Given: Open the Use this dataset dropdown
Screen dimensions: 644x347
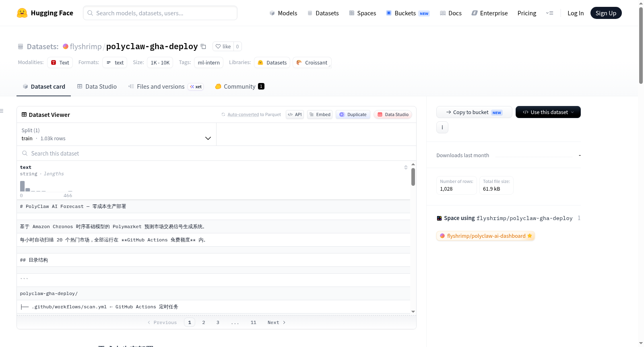Looking at the screenshot, I should pos(548,112).
